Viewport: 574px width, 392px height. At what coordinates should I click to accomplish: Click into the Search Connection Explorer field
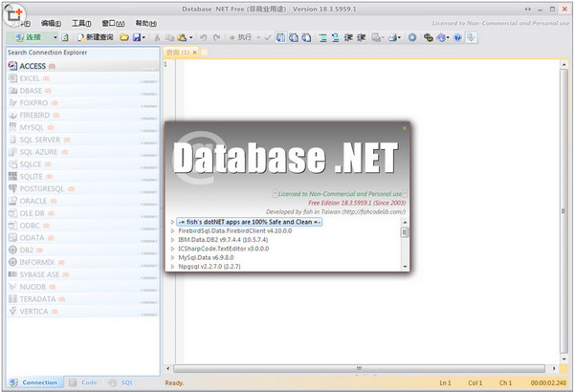click(x=81, y=53)
